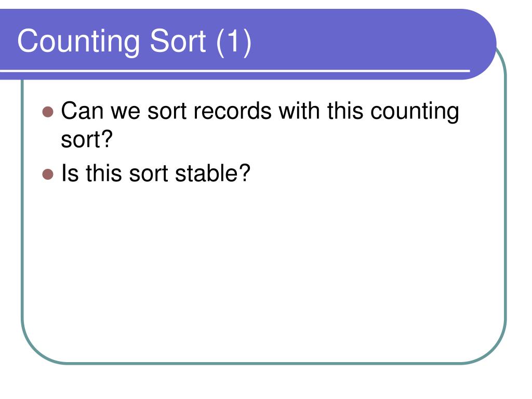Select the slide title 'Counting Sort (1)'
Viewport: 532px width, 399px height.
pyautogui.click(x=135, y=42)
